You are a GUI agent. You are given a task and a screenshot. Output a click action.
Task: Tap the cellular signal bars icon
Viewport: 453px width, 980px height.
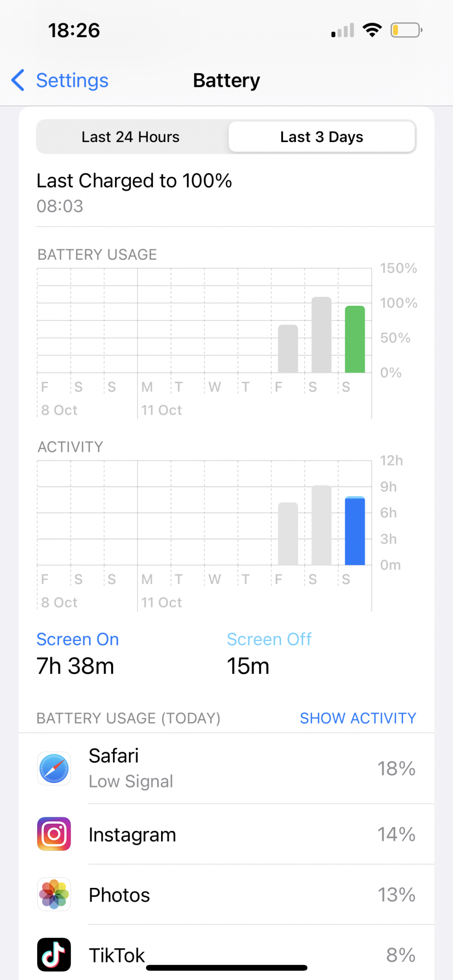coord(342,31)
